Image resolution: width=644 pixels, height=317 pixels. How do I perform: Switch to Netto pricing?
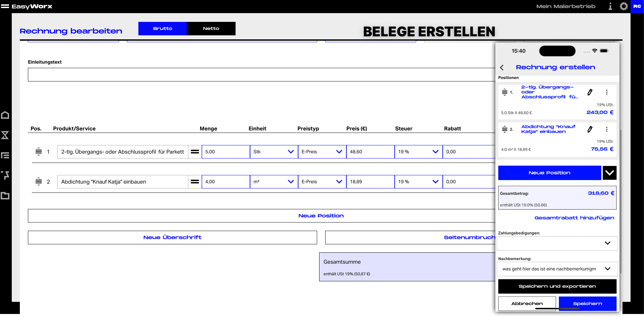(x=211, y=29)
